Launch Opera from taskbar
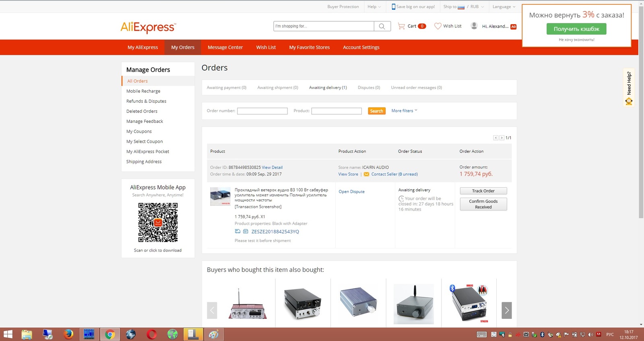Screen dimensions: 644x341 [x=152, y=334]
